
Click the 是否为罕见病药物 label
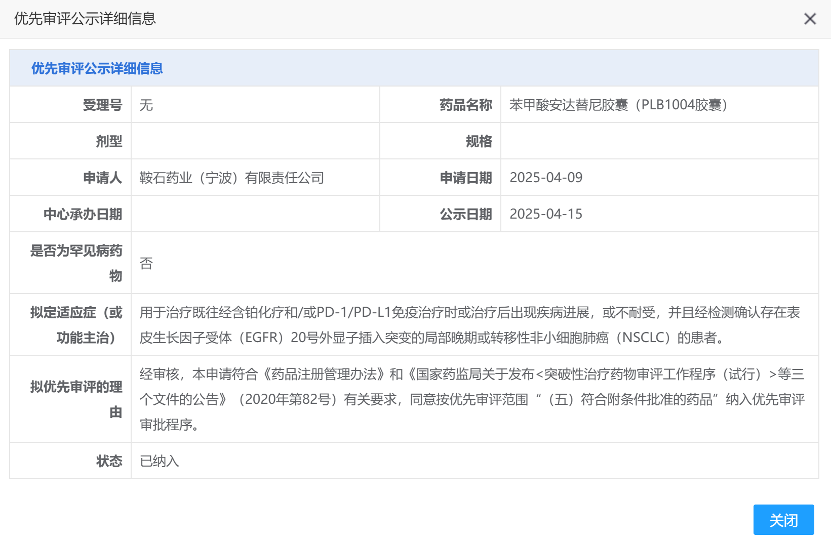pyautogui.click(x=76, y=263)
